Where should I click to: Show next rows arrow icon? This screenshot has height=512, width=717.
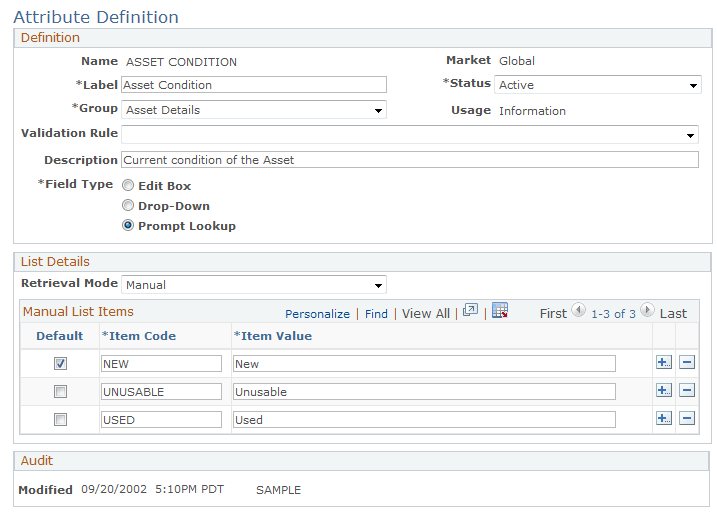point(647,310)
